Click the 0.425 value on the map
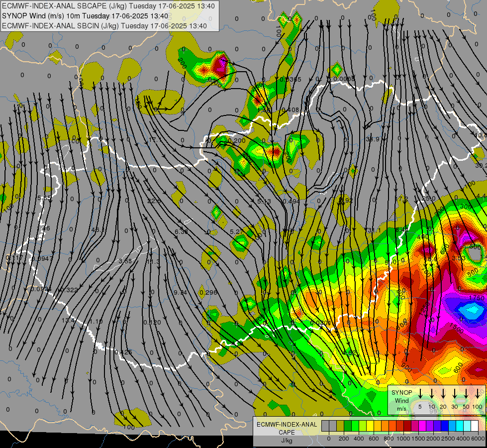This screenshot has width=487, height=448. [123, 352]
